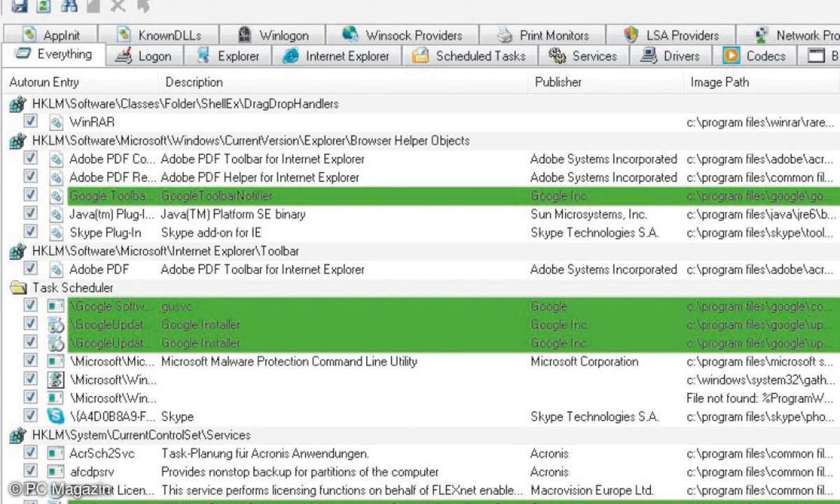Click the Adobe PDF Re... entry icon

pos(56,177)
